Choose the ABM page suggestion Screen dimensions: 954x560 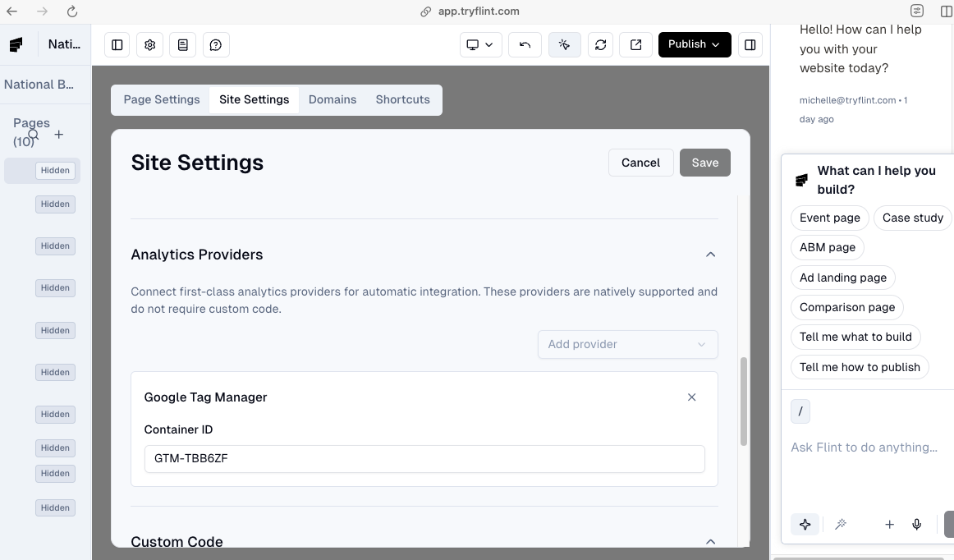click(x=827, y=247)
